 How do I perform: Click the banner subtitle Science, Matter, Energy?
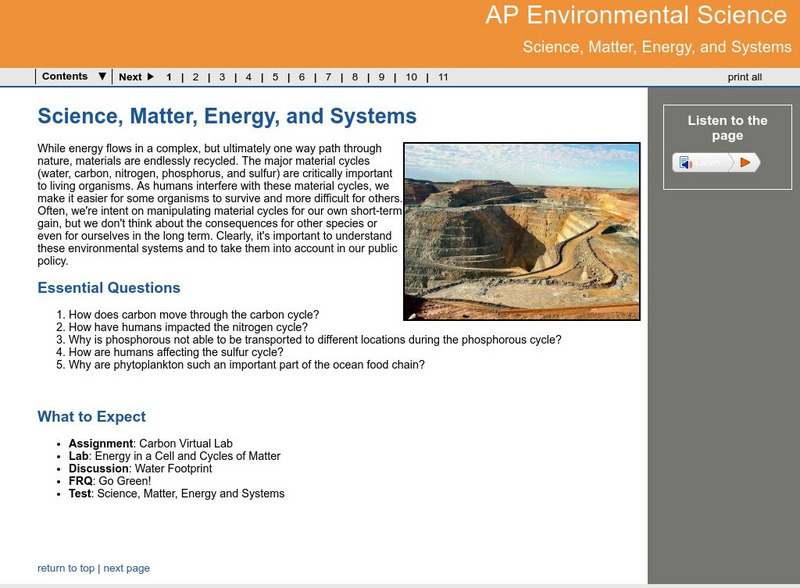point(657,47)
